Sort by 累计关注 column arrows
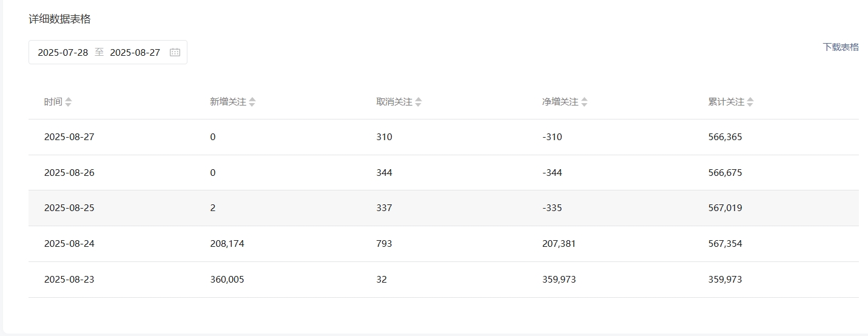This screenshot has width=868, height=336. pyautogui.click(x=750, y=102)
